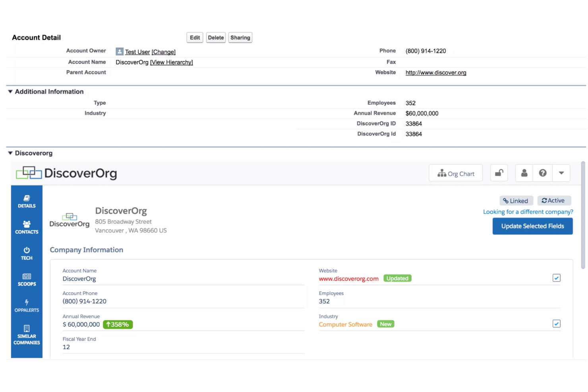Open the Org Chart view
The width and height of the screenshot is (588, 392).
click(x=455, y=173)
